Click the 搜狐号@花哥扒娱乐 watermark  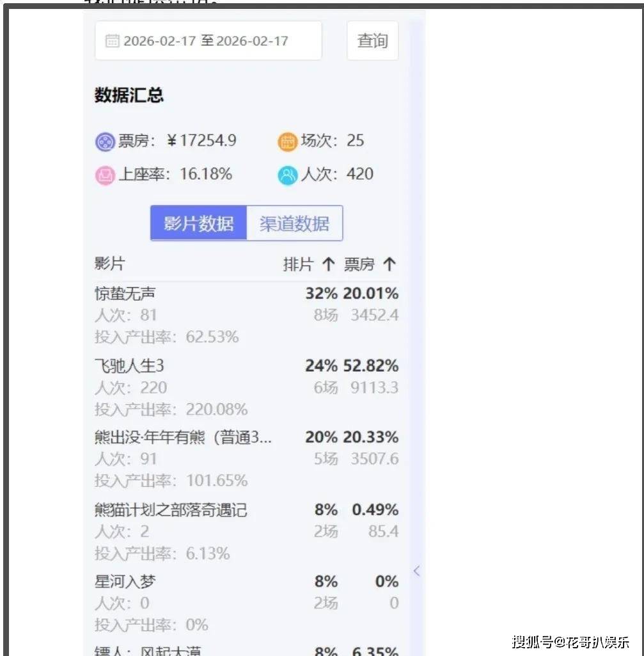[570, 641]
